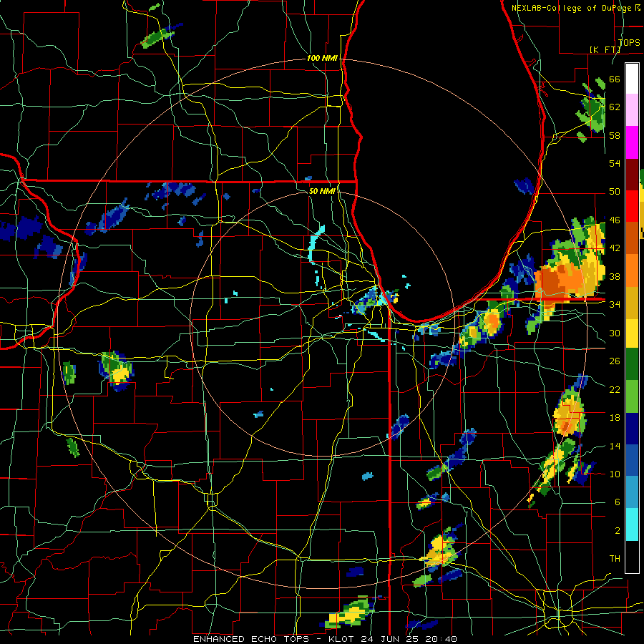This screenshot has width=644, height=644.
Task: Click the KLOT station identifier
Action: (x=343, y=639)
